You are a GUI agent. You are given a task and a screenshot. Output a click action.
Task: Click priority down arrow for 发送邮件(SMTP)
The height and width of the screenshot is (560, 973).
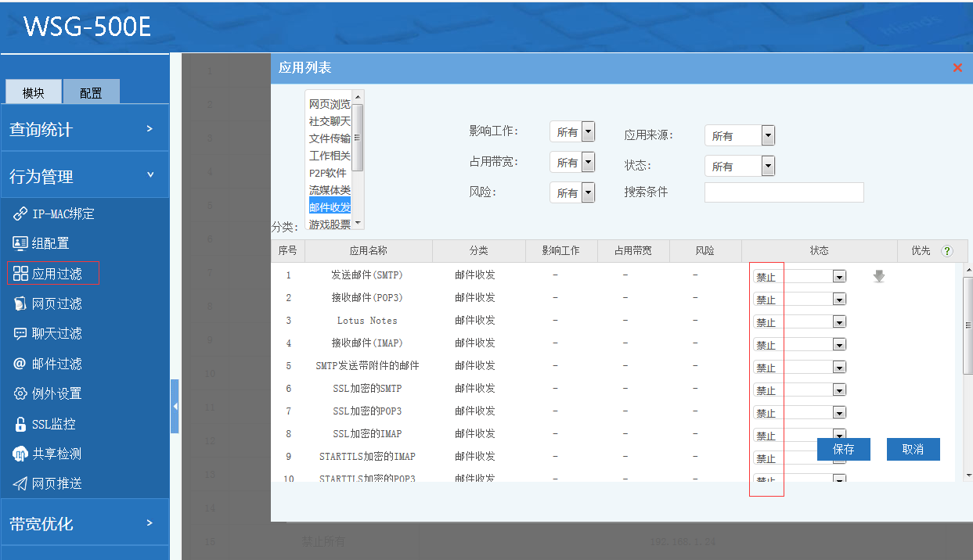(x=879, y=276)
